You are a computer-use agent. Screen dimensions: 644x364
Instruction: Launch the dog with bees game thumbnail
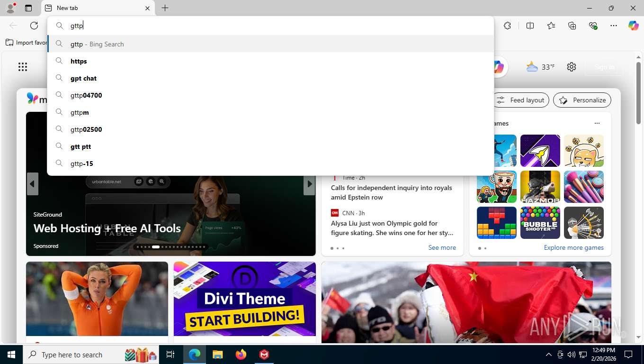(x=584, y=151)
